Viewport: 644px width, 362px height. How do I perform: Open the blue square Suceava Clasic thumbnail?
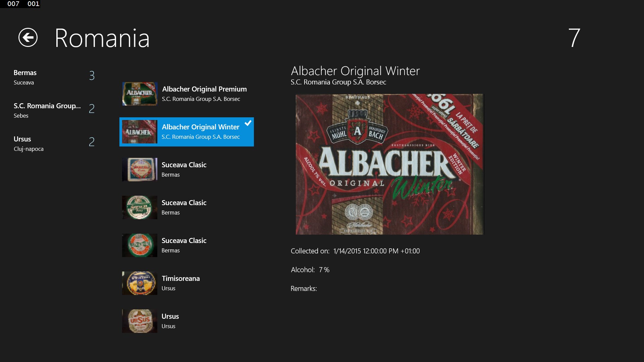[x=140, y=170]
